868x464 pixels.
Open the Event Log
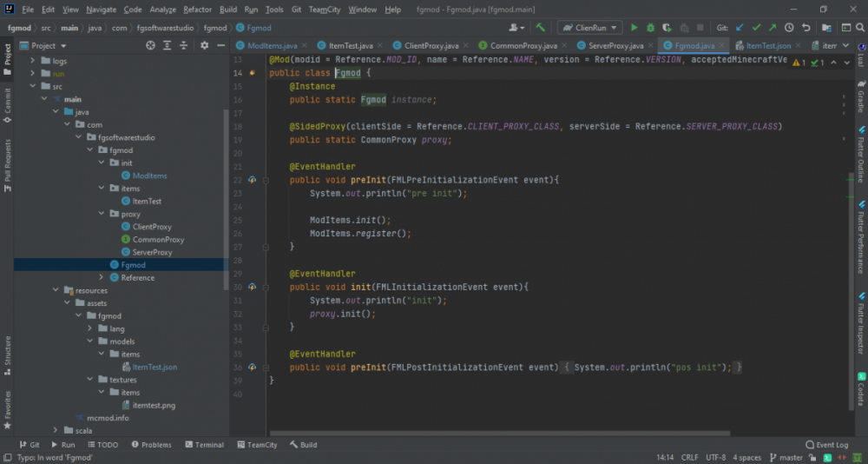826,445
